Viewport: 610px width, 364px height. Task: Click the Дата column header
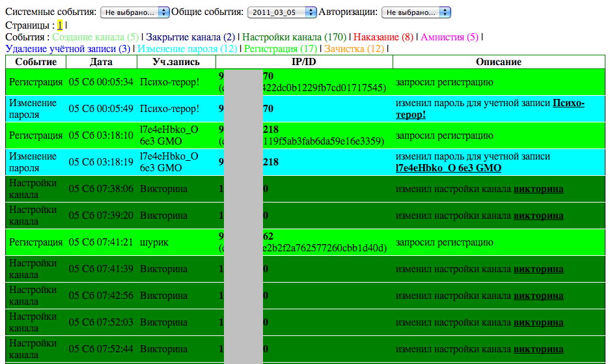[x=102, y=62]
